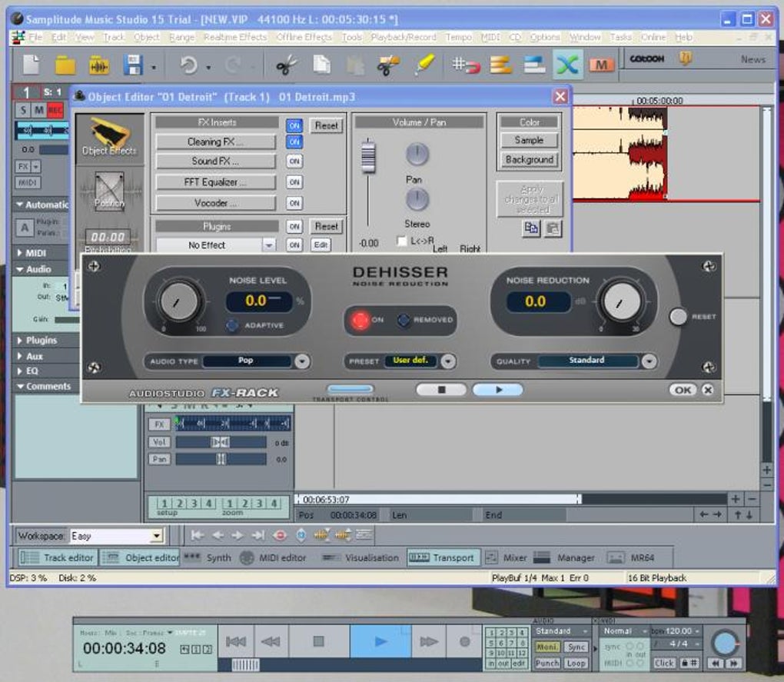This screenshot has width=784, height=682.
Task: Click the undo arrow icon
Action: tap(189, 65)
